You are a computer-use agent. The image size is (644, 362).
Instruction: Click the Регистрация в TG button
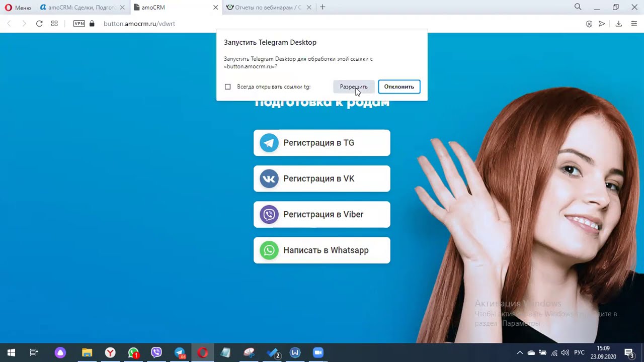322,143
